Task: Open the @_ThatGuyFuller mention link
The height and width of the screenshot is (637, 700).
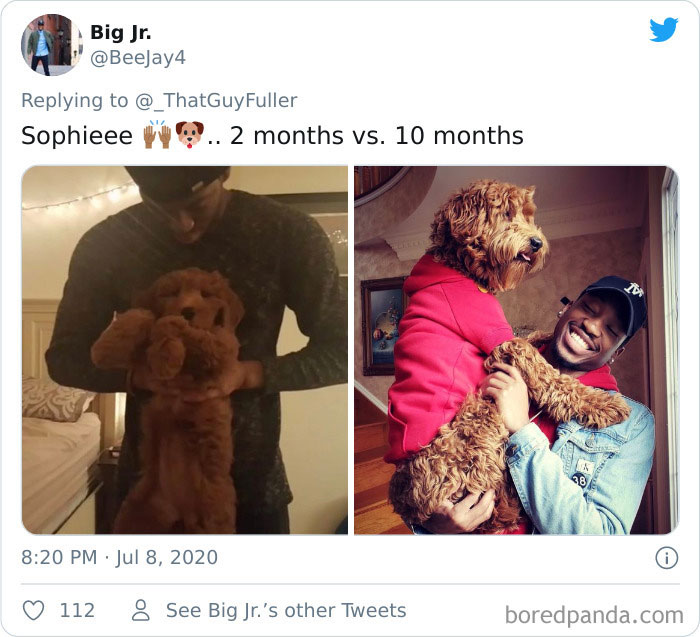Action: tap(216, 100)
